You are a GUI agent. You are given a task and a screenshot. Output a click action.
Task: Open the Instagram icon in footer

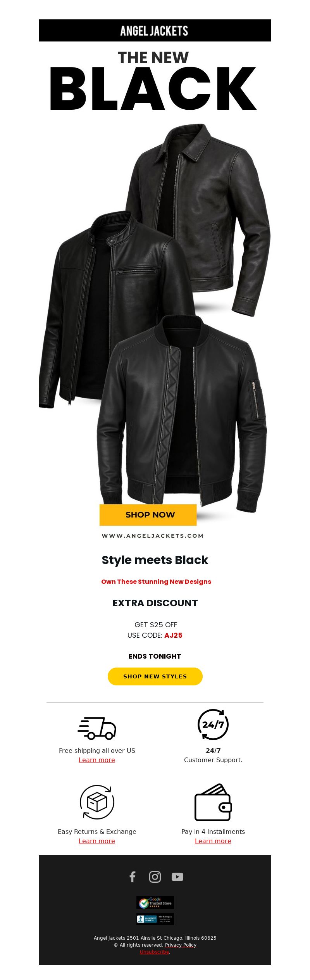click(x=155, y=877)
